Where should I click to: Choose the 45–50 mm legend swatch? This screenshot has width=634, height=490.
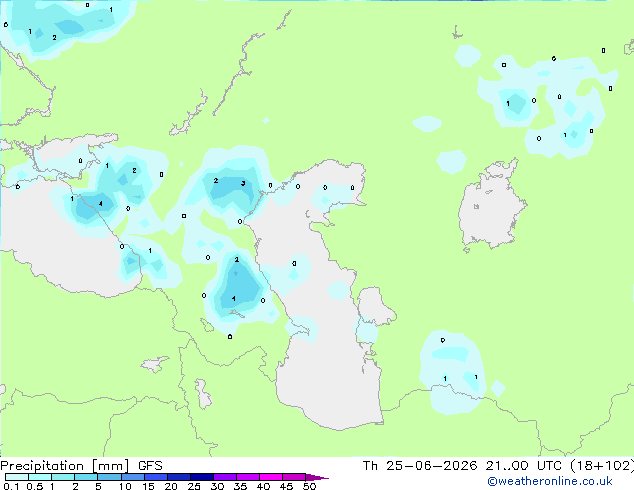tap(294, 477)
